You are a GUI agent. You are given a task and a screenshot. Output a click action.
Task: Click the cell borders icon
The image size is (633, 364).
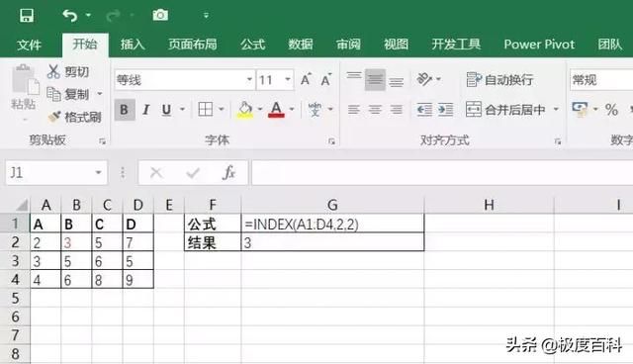206,110
